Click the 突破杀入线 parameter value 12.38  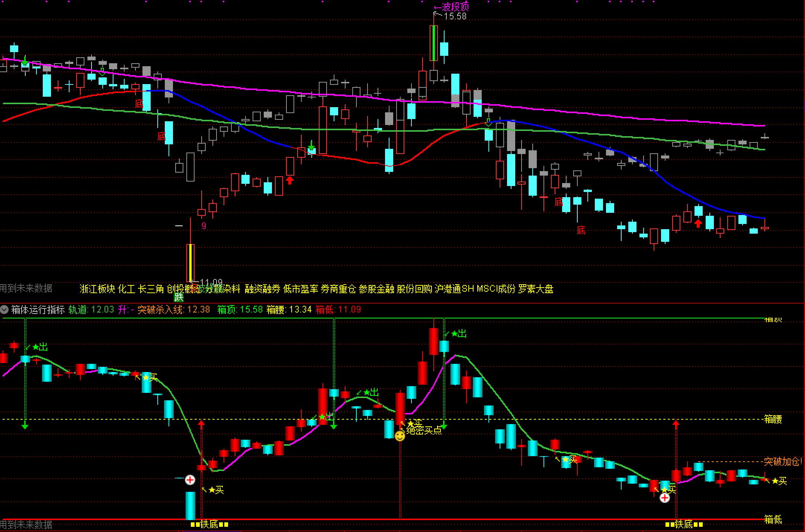click(x=198, y=310)
